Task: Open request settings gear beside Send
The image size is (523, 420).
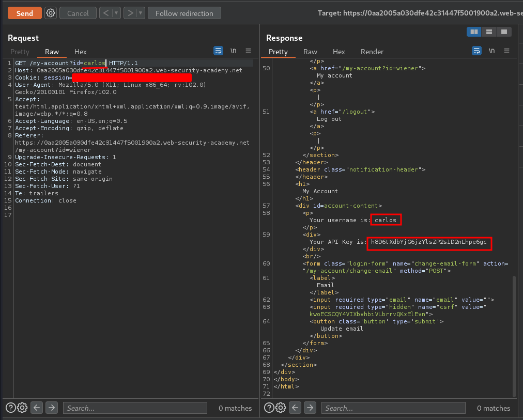Action: click(x=51, y=13)
